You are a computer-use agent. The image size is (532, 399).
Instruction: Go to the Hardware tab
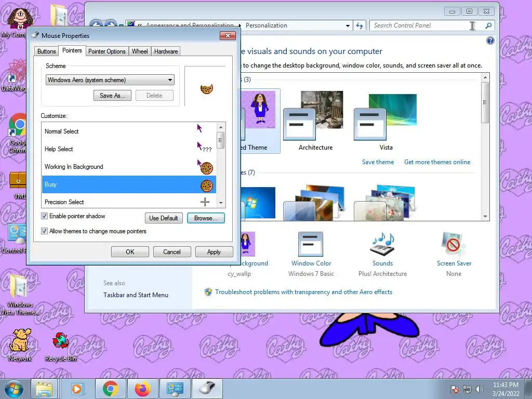click(166, 51)
